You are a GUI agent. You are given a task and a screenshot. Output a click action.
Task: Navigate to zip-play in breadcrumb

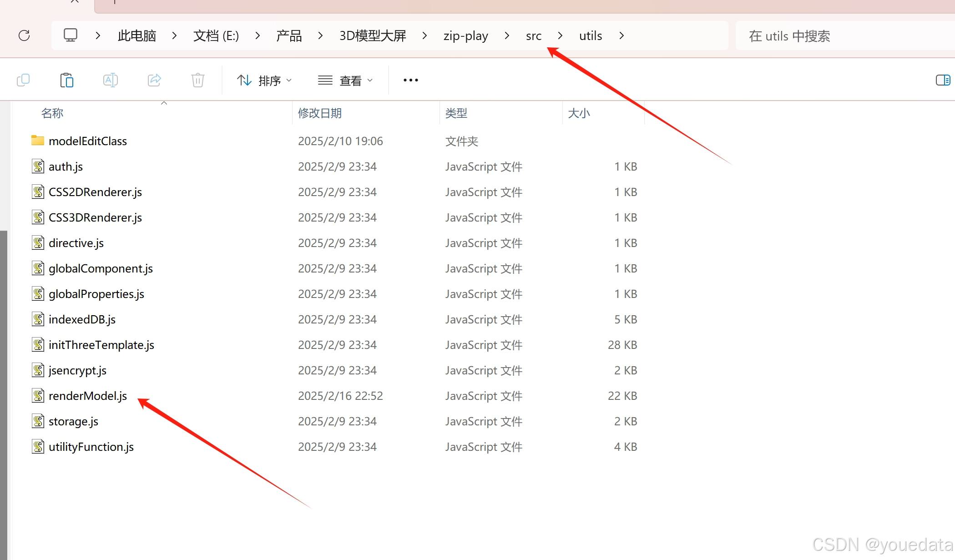tap(465, 35)
